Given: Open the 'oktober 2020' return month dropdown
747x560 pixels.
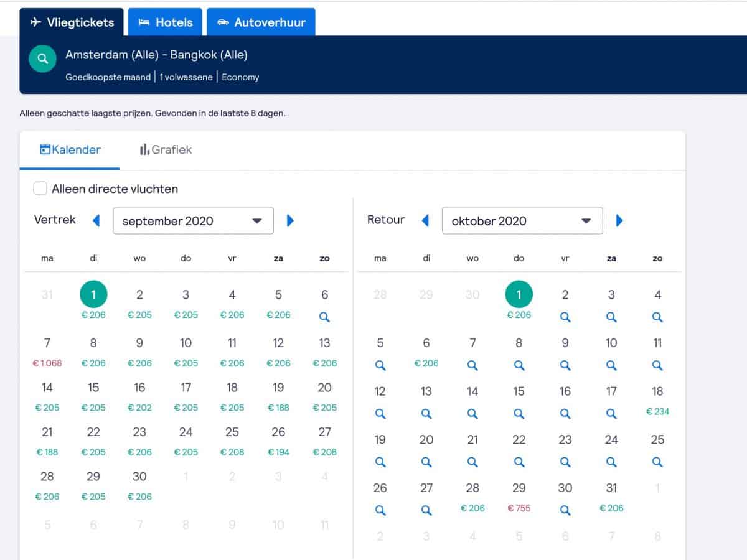Looking at the screenshot, I should [x=522, y=220].
